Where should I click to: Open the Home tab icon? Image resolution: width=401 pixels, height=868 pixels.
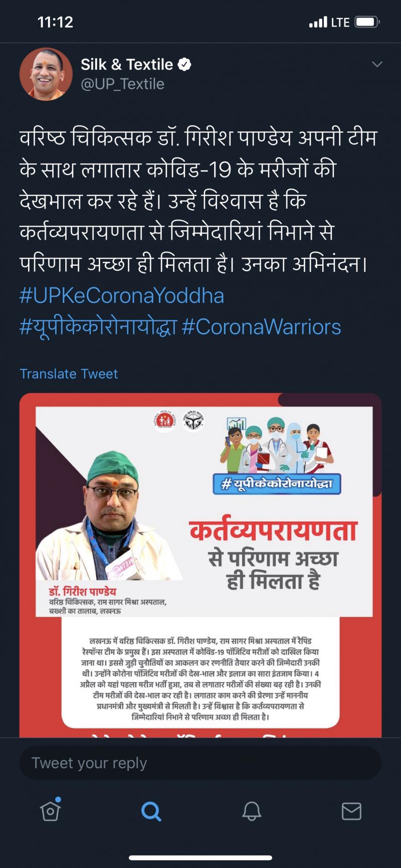click(51, 810)
